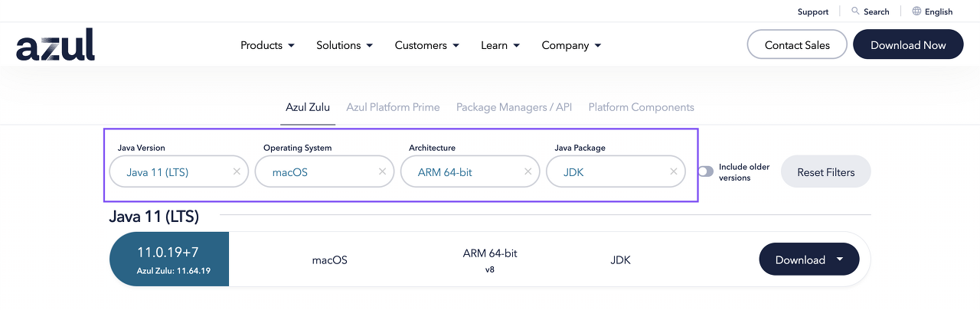Clear the macOS operating system filter
This screenshot has width=980, height=310.
(x=382, y=172)
